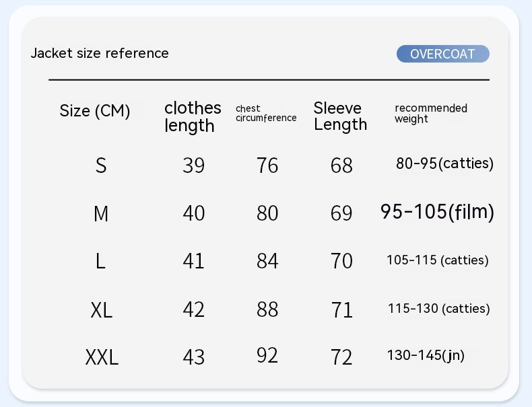This screenshot has width=532, height=407.
Task: Select the recommended weight column header
Action: point(430,113)
